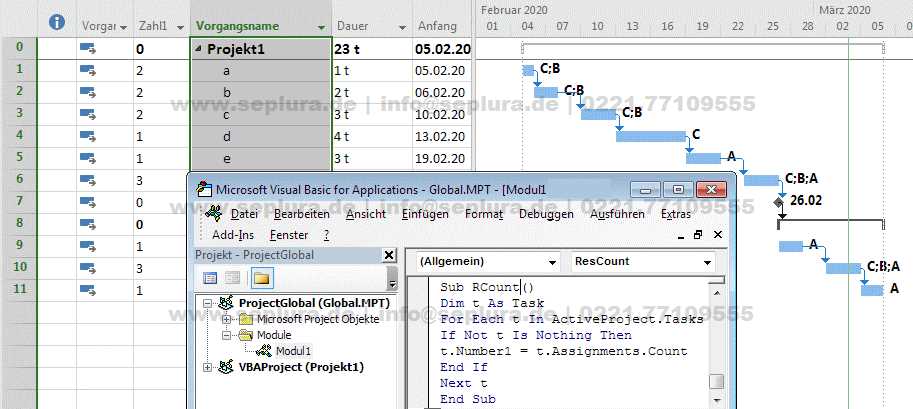Click the indicator info icon column header
This screenshot has width=913, height=409.
point(57,22)
